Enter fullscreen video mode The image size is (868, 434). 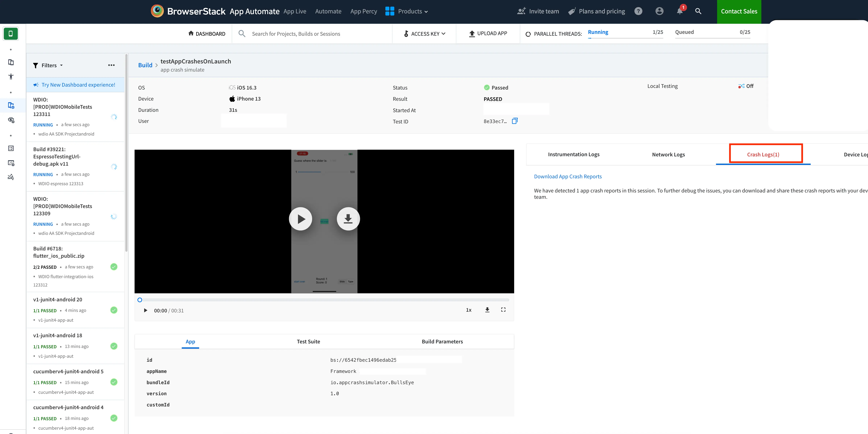[x=503, y=310]
